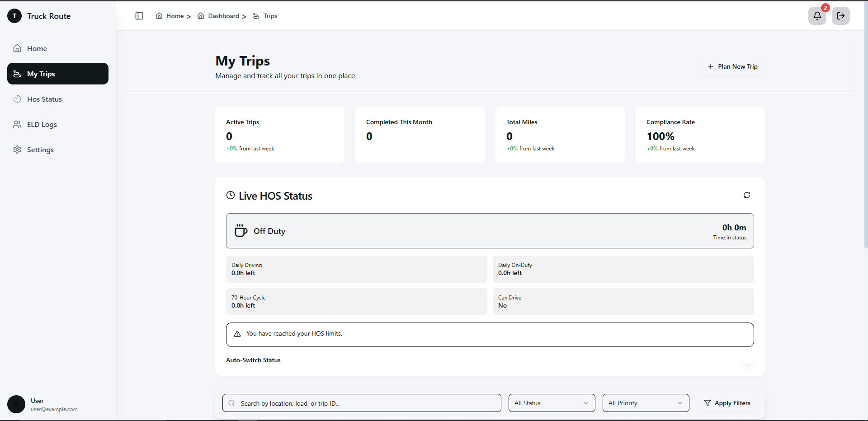
Task: Click the Settings gear icon
Action: click(17, 150)
